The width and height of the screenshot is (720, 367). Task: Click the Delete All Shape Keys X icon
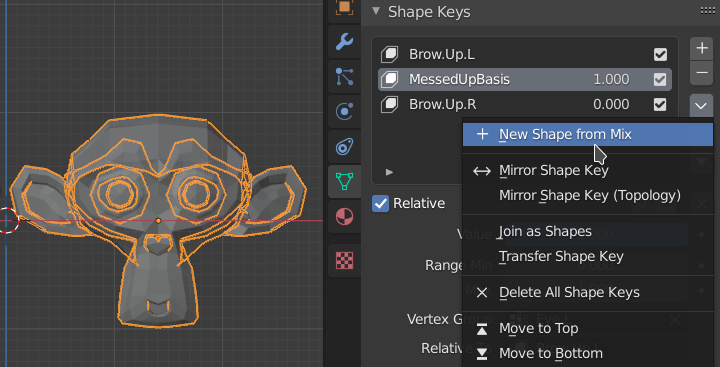pos(482,293)
